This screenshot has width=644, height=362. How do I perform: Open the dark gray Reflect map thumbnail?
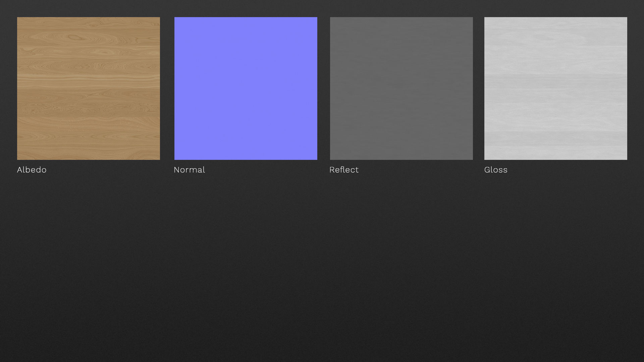tap(401, 88)
